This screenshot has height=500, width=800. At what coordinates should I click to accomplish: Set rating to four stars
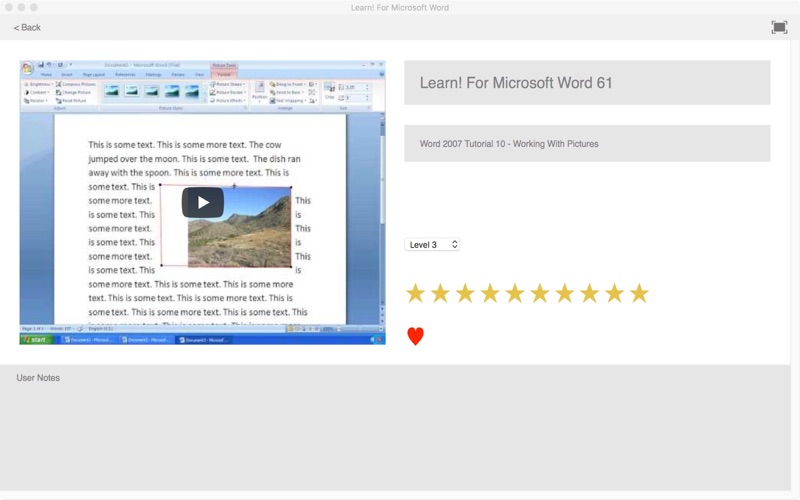point(490,293)
